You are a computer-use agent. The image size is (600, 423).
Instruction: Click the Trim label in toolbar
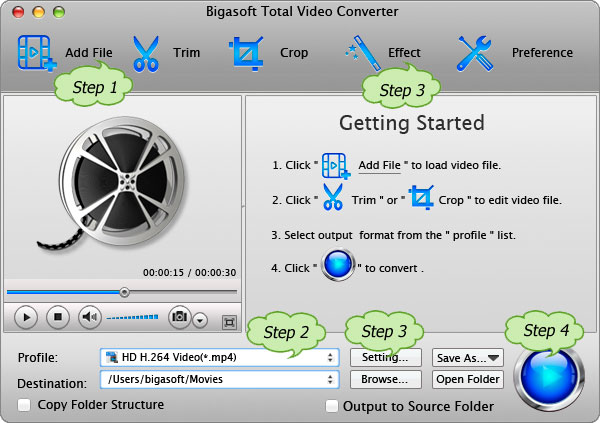coord(186,52)
